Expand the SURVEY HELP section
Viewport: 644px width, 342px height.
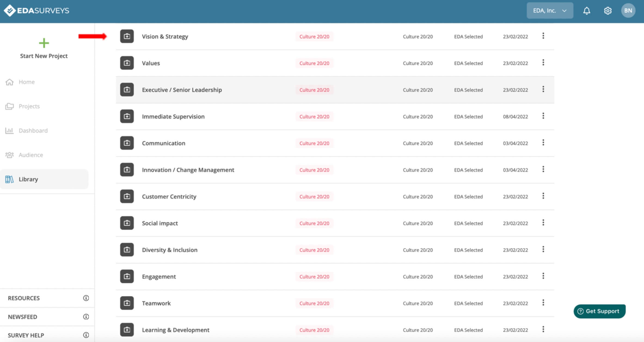coord(47,335)
